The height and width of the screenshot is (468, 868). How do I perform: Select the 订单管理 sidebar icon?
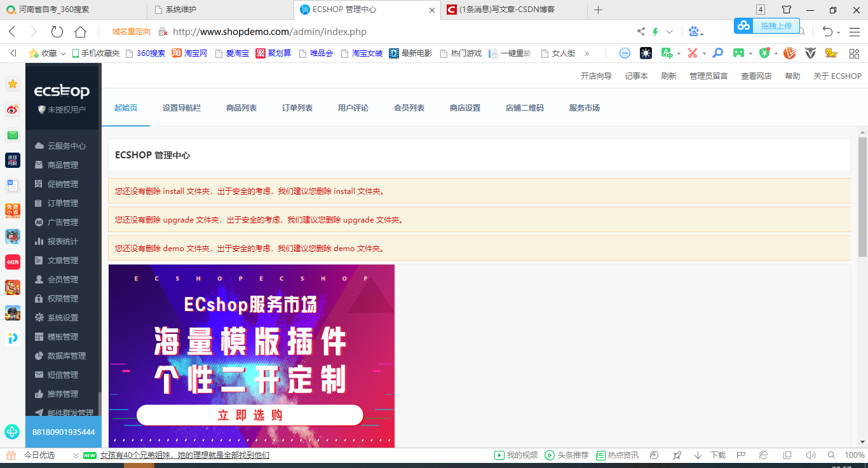(39, 203)
